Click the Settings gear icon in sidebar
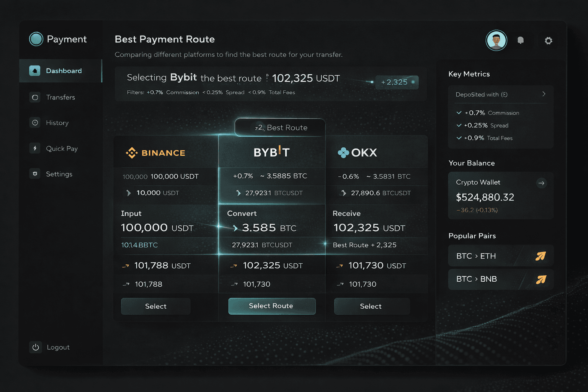Image resolution: width=588 pixels, height=392 pixels. [35, 174]
